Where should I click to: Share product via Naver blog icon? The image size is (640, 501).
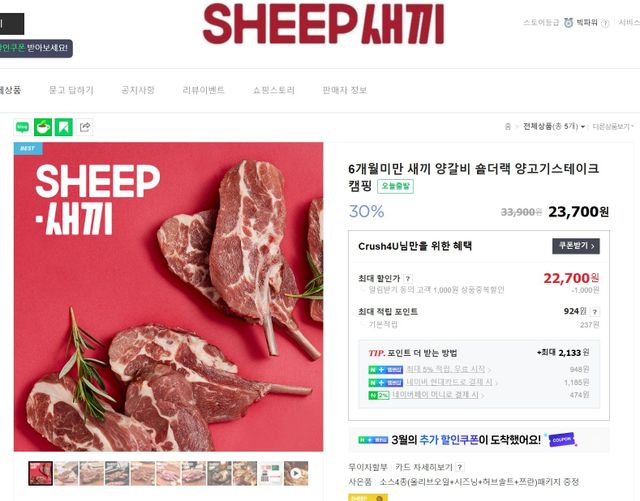[x=22, y=127]
